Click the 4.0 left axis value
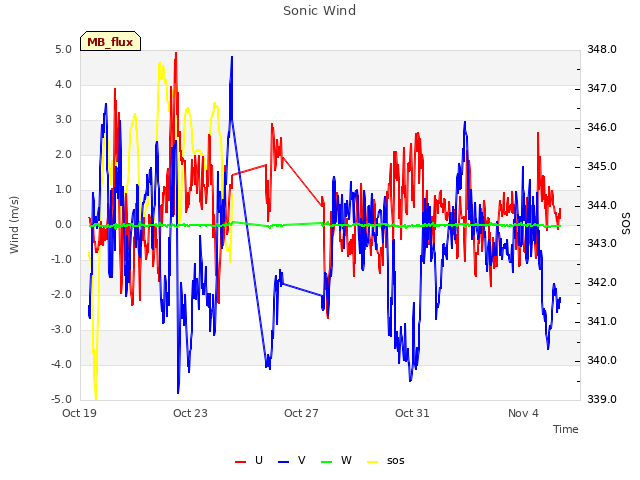Screen dimensions: 640x480 tap(63, 84)
